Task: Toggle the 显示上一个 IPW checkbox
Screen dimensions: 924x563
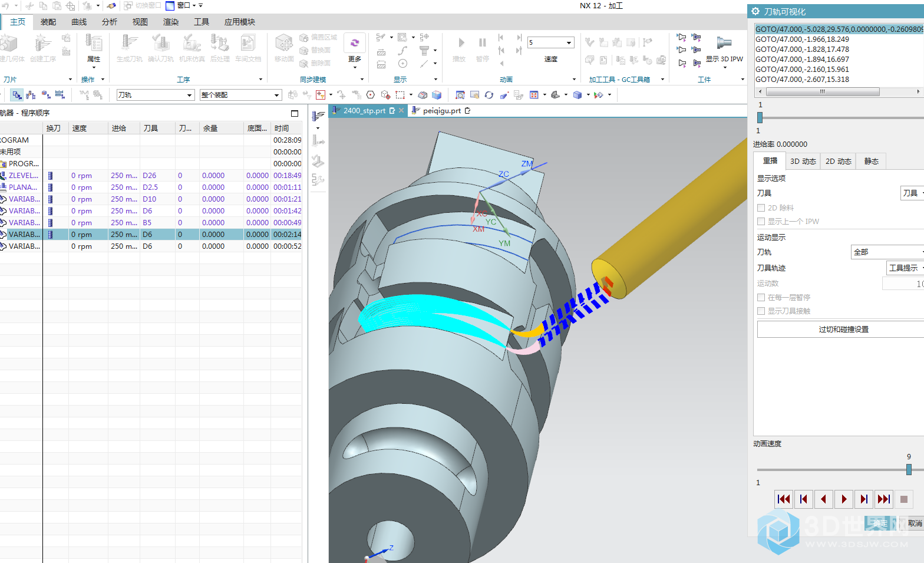Action: pyautogui.click(x=761, y=222)
